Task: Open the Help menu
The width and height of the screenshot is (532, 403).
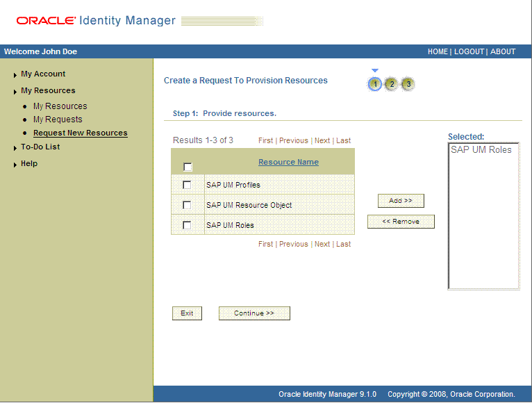Action: click(x=29, y=163)
